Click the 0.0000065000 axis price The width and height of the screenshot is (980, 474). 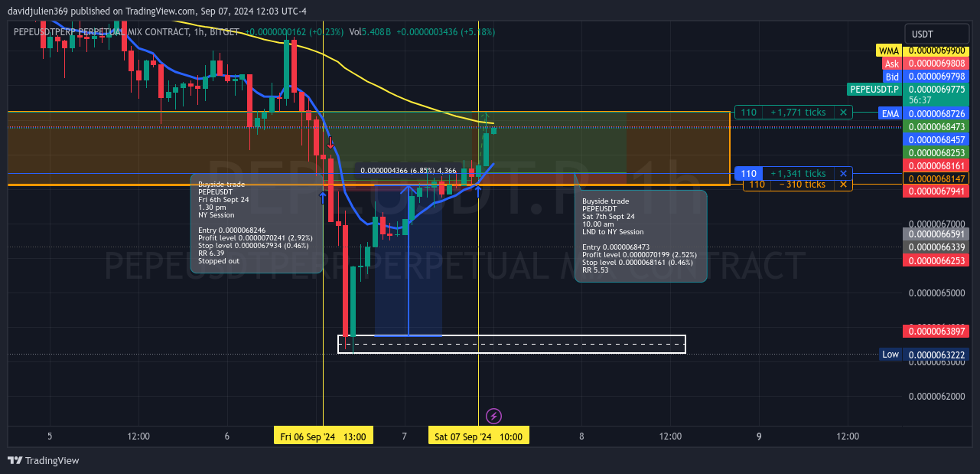click(x=937, y=293)
